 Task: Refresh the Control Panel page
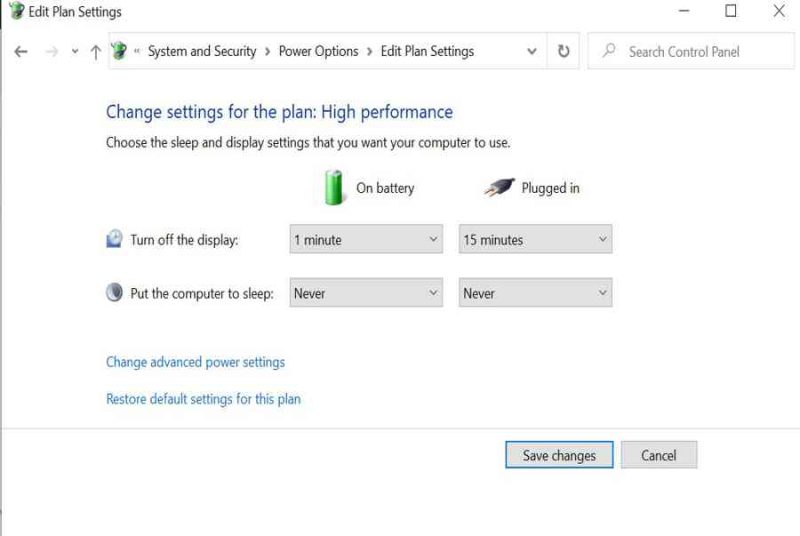coord(563,51)
